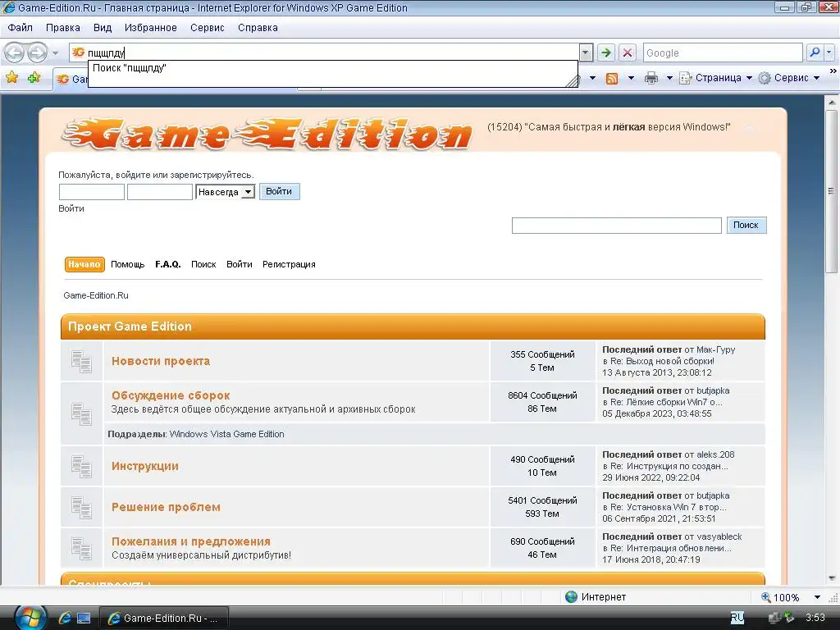Click the RU language indicator in tray

coord(737,618)
